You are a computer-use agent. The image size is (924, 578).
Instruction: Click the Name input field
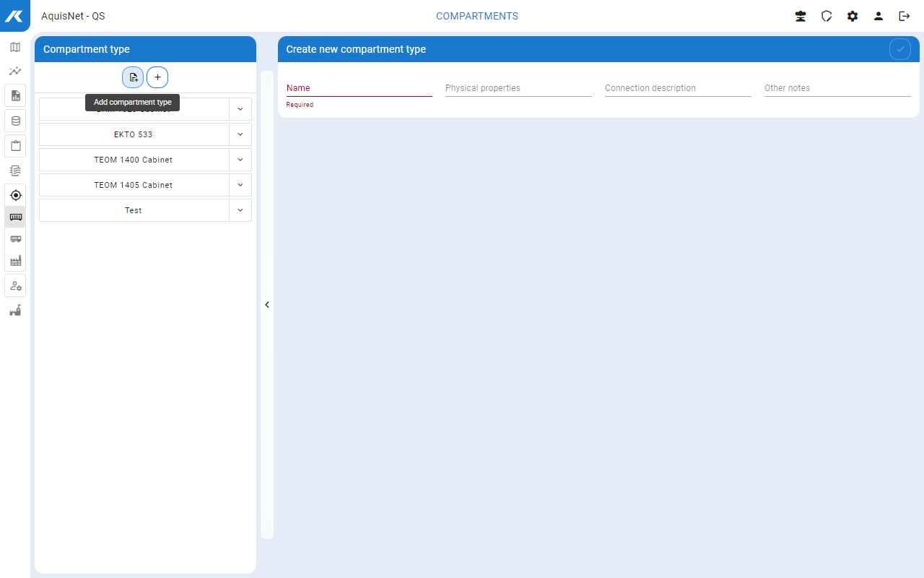(x=359, y=88)
